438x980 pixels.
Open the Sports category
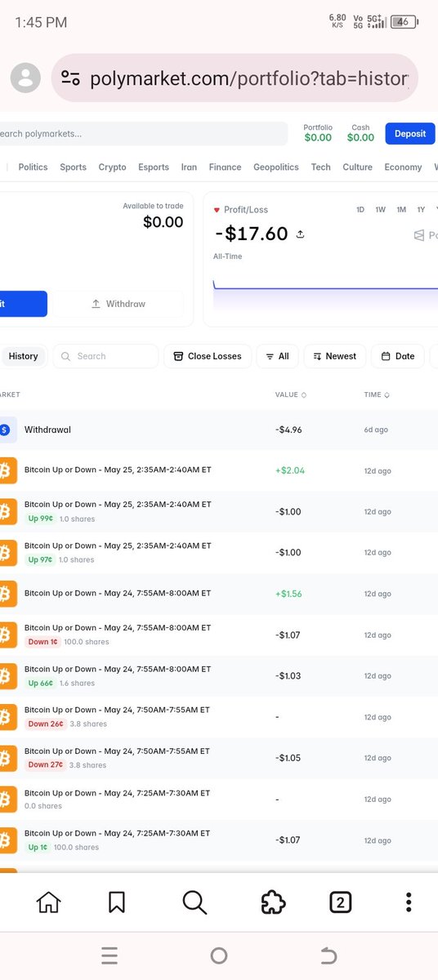(73, 167)
